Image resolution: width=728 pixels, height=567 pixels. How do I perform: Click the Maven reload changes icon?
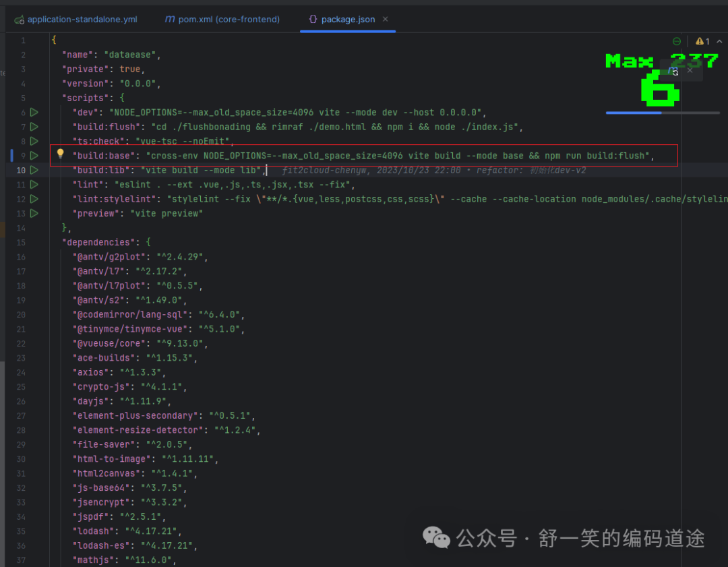point(673,71)
